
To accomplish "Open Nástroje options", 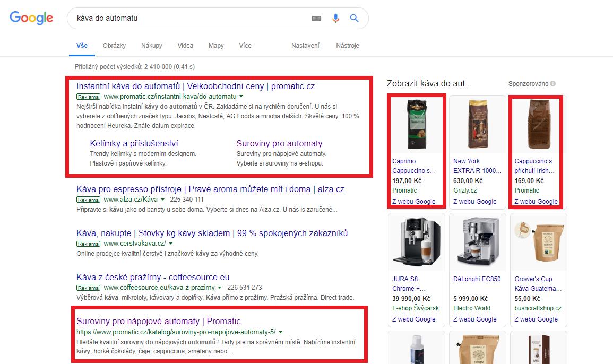I will click(x=348, y=45).
